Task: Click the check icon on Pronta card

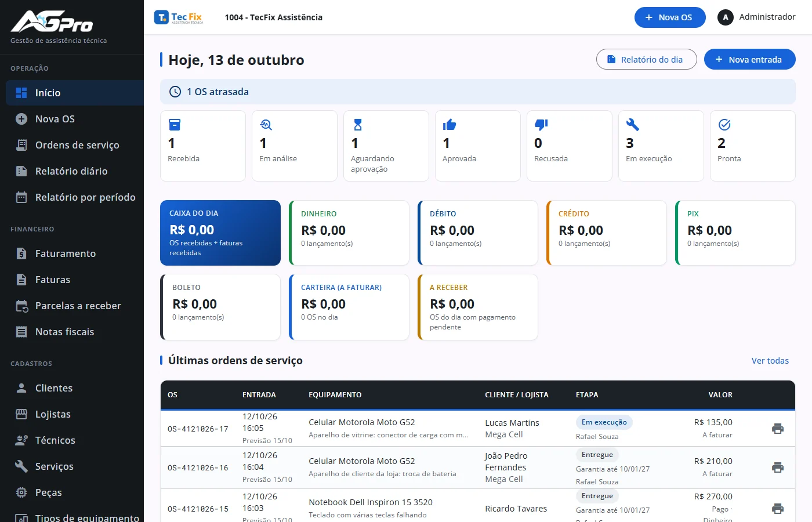Action: 724,125
